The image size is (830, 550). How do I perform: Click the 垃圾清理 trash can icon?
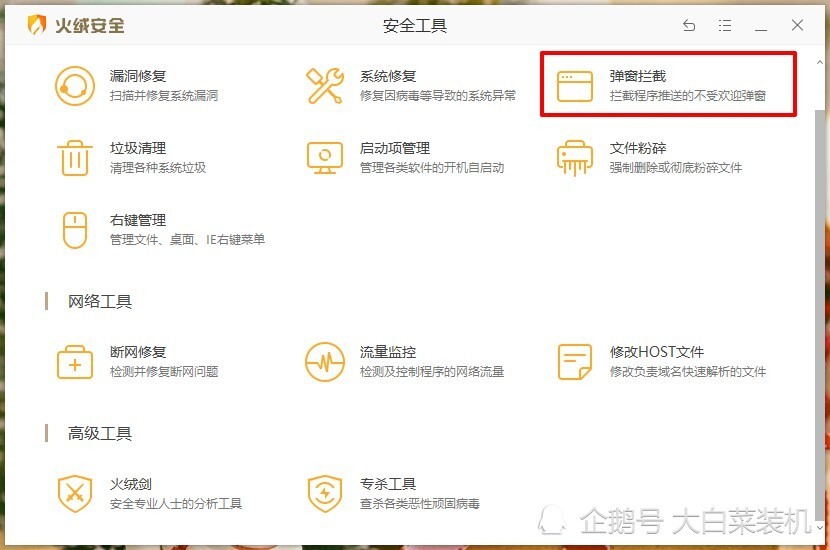pyautogui.click(x=75, y=158)
